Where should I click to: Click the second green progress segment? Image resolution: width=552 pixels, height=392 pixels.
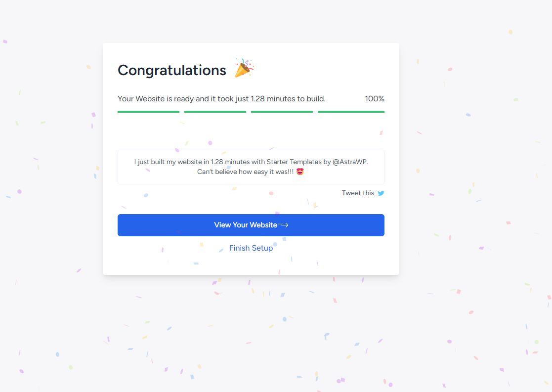point(215,112)
